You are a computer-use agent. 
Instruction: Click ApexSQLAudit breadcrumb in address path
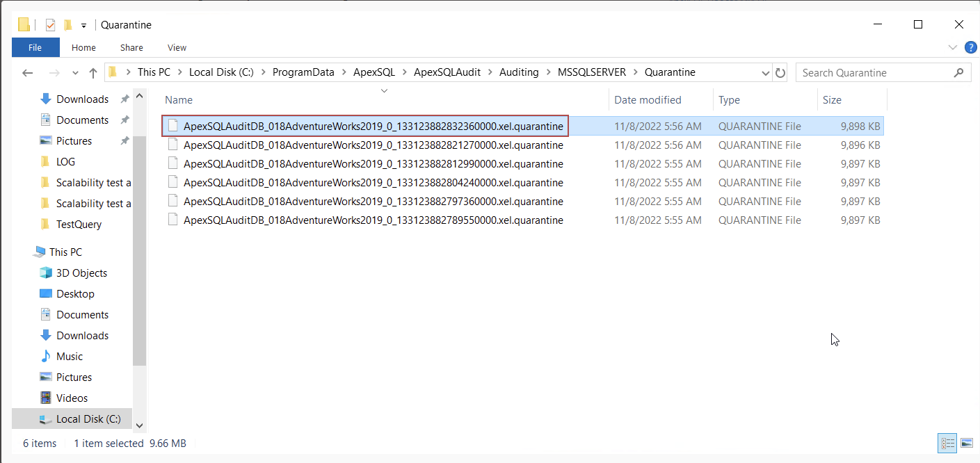[x=447, y=72]
